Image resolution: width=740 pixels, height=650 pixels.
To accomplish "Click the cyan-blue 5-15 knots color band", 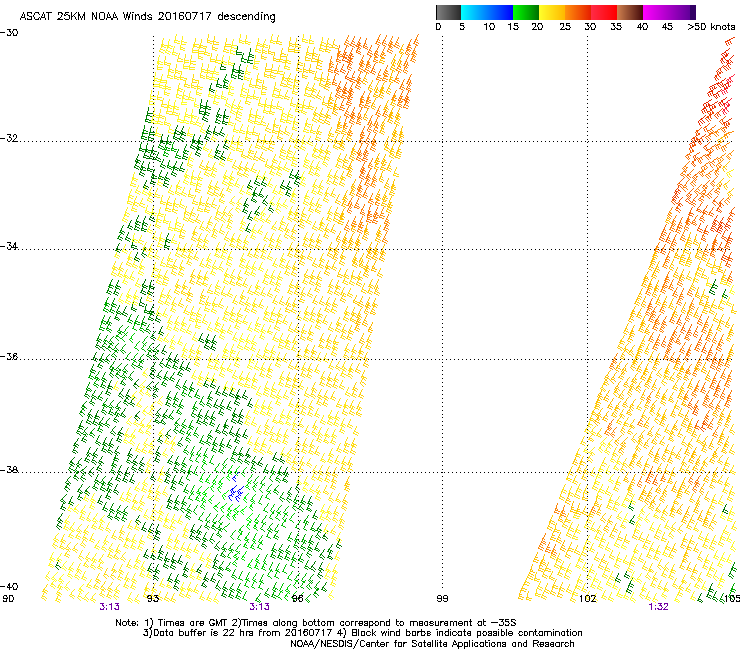I will (x=487, y=12).
